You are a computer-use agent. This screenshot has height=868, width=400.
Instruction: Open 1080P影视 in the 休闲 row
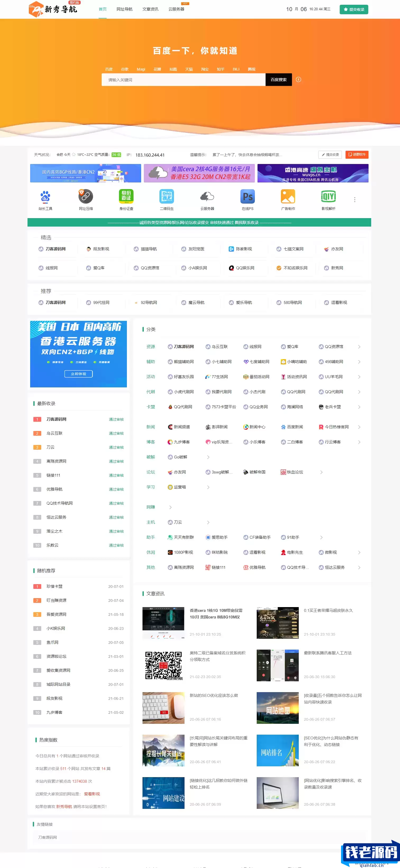181,552
